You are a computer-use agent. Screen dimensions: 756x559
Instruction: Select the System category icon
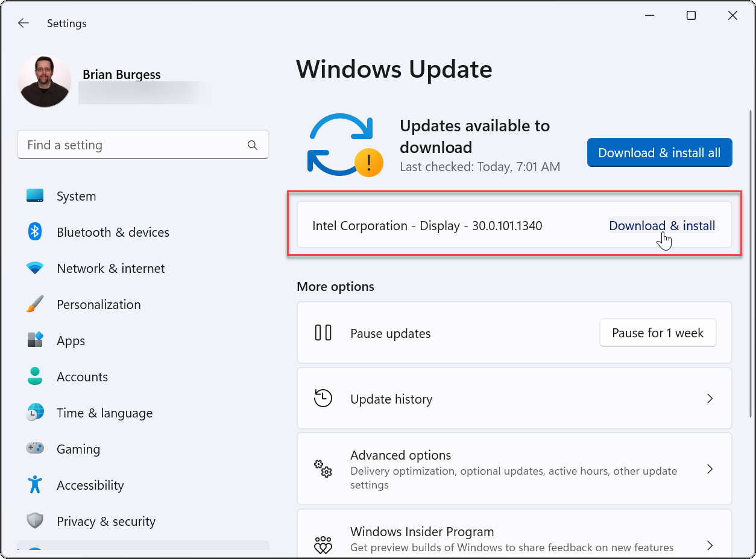tap(34, 196)
